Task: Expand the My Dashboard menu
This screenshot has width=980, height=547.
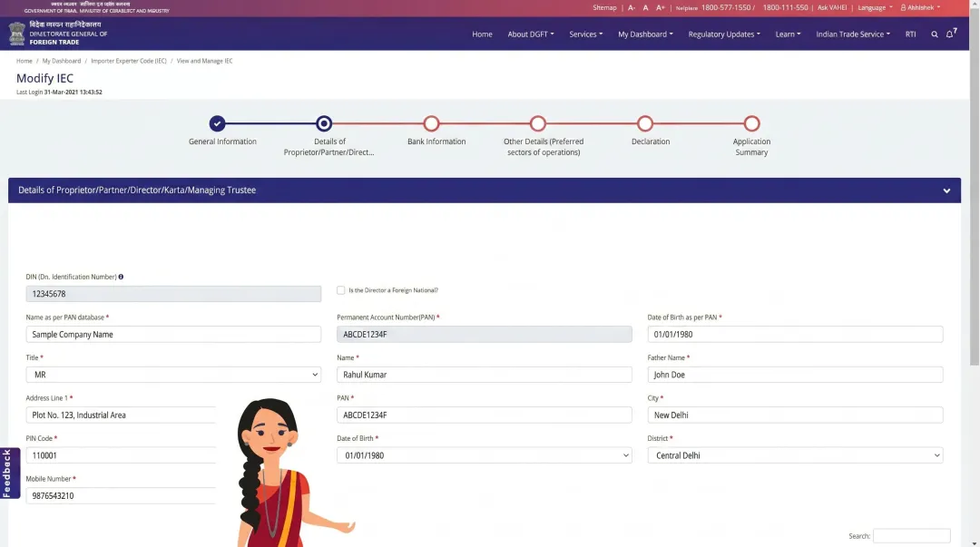Action: point(645,34)
